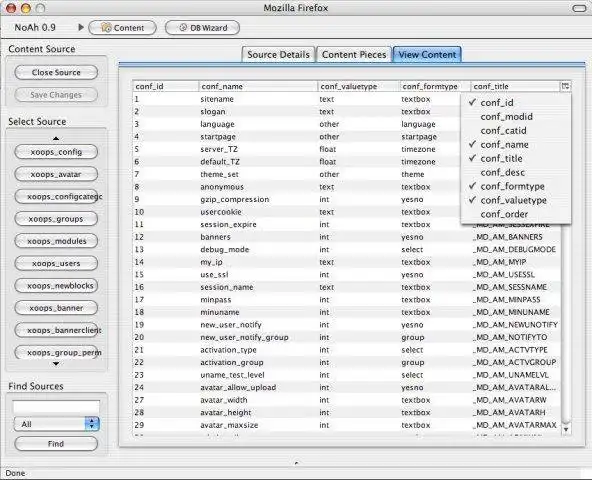Sort by conf_name column header
This screenshot has width=592, height=480.
click(258, 86)
